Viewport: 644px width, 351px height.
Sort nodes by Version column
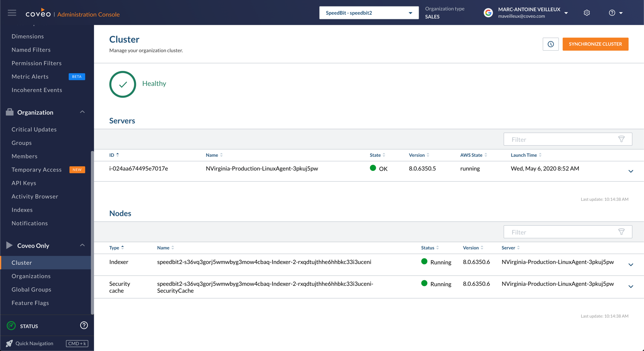[473, 248]
